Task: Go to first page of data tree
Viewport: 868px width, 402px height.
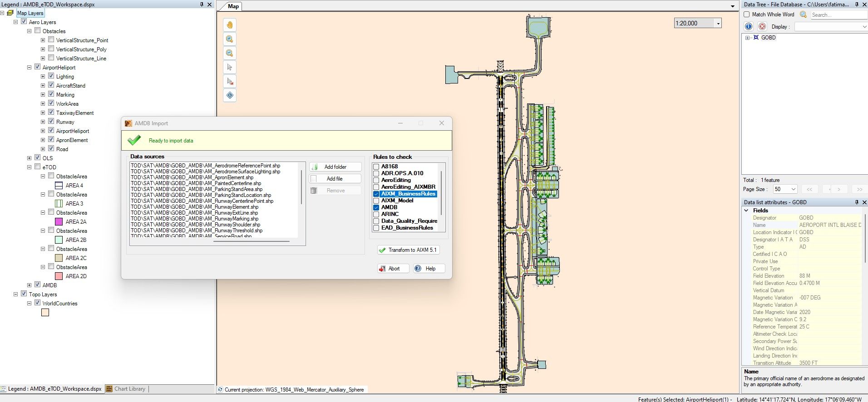Action: tap(809, 189)
